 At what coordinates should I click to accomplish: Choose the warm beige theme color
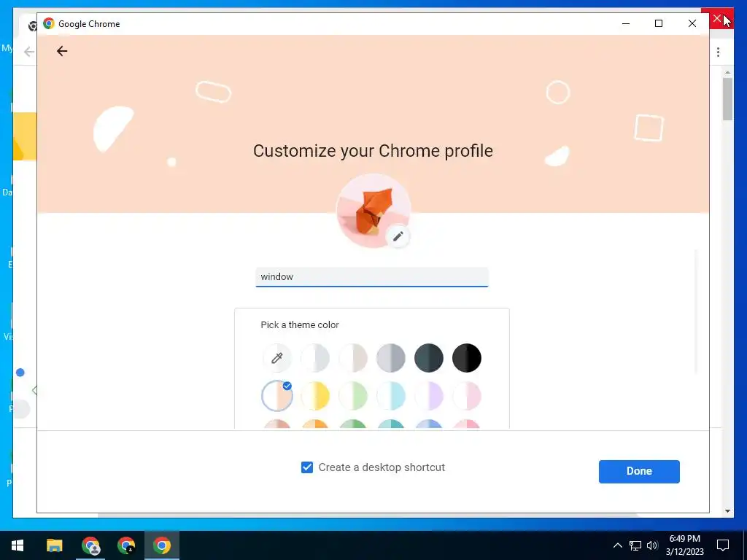353,357
